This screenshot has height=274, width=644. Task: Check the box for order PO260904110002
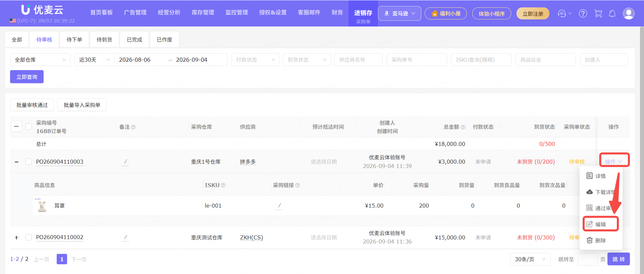click(29, 237)
